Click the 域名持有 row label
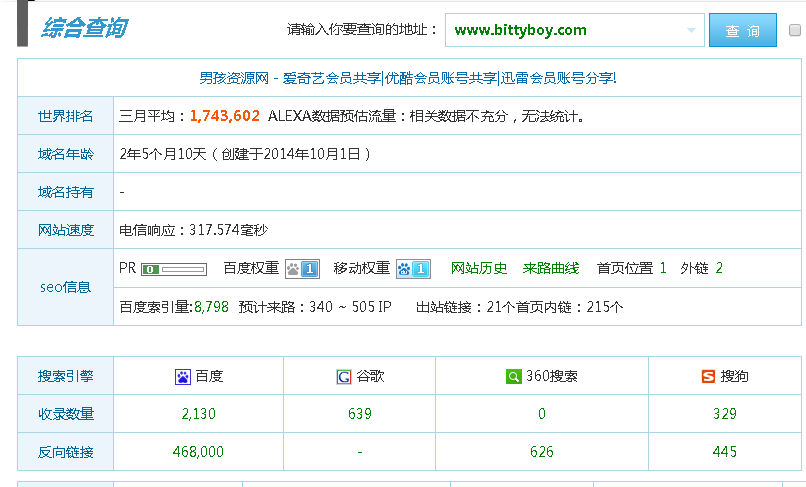The image size is (806, 487). click(65, 192)
